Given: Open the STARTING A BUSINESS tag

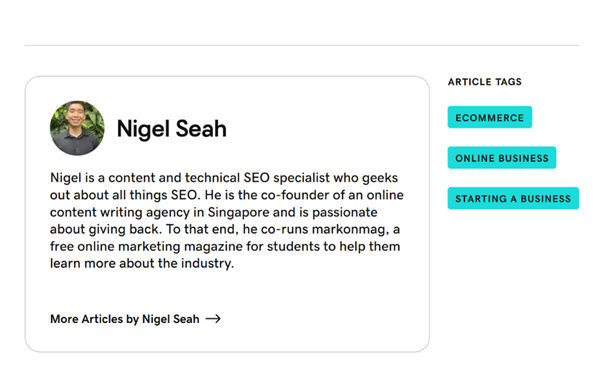Looking at the screenshot, I should (513, 198).
